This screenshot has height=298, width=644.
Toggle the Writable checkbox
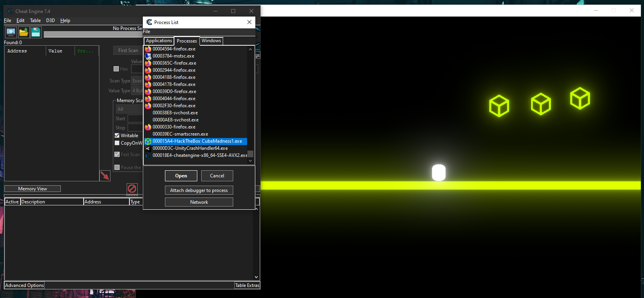[117, 135]
